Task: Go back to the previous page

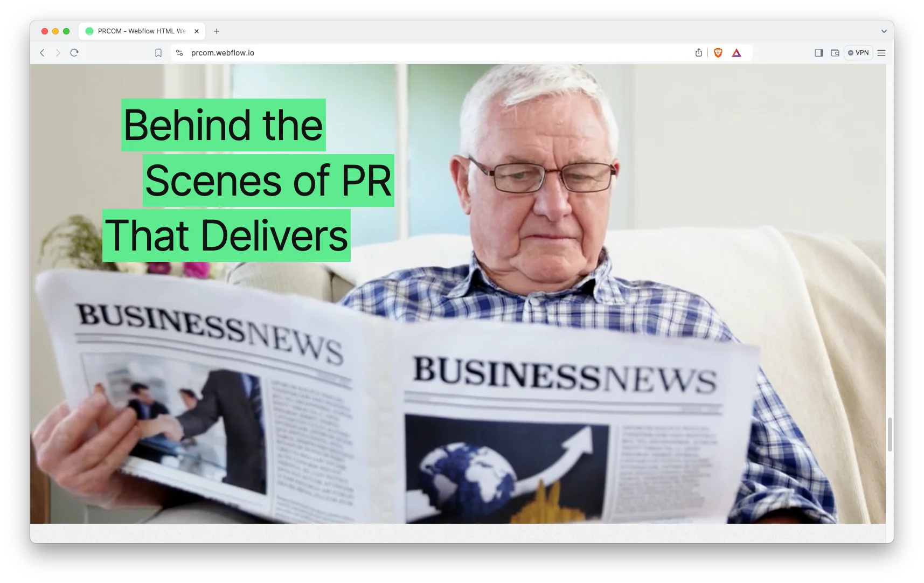Action: pyautogui.click(x=42, y=53)
